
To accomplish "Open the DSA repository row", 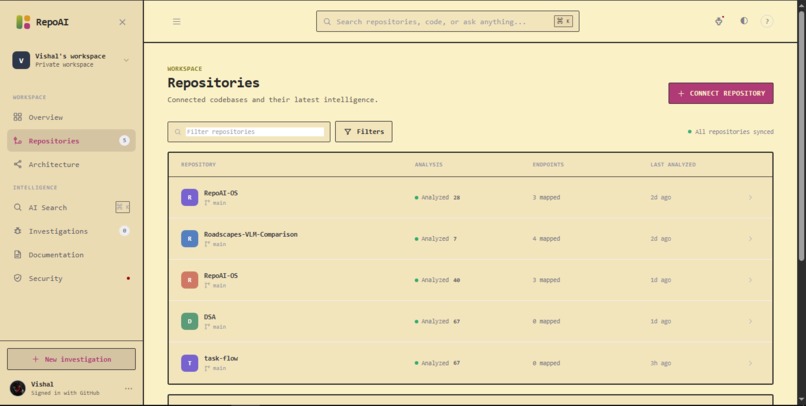I will pos(470,321).
